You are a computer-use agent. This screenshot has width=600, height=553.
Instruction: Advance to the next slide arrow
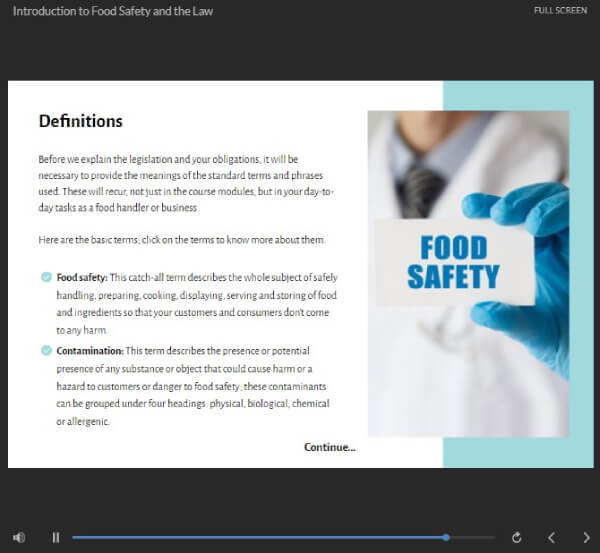(586, 538)
